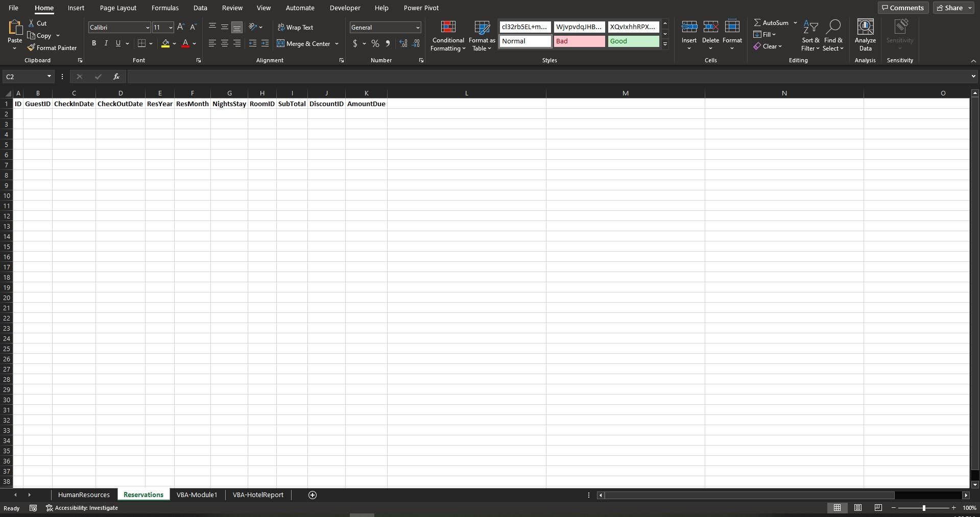Switch to the Formulas ribbon tab
The height and width of the screenshot is (517, 980).
tap(164, 8)
